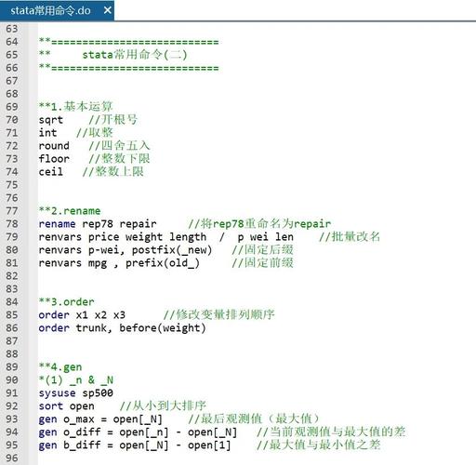Click the comment //将rep78重命名为repair
This screenshot has height=465, width=476.
point(259,224)
